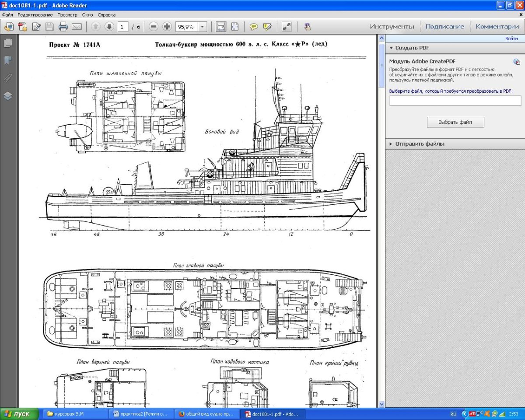Zoom out using the minus button
The height and width of the screenshot is (420, 525).
coord(153,27)
